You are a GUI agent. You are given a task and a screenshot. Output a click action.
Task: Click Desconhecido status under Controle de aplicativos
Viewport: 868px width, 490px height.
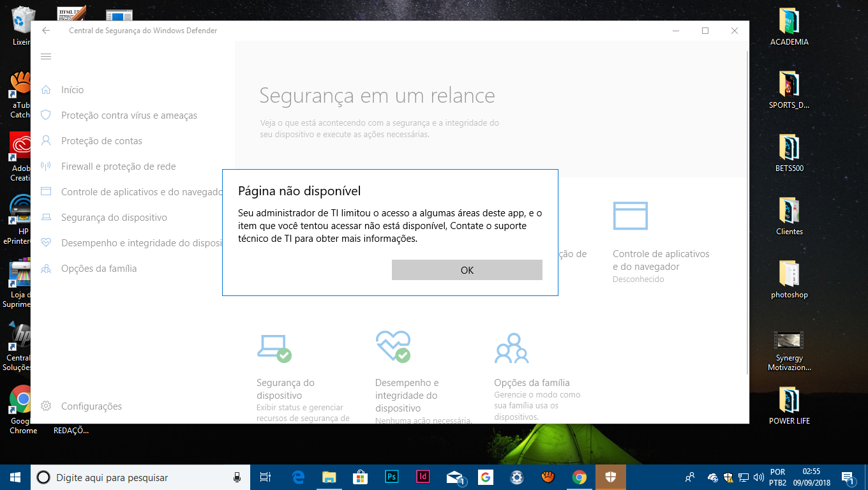[638, 279]
